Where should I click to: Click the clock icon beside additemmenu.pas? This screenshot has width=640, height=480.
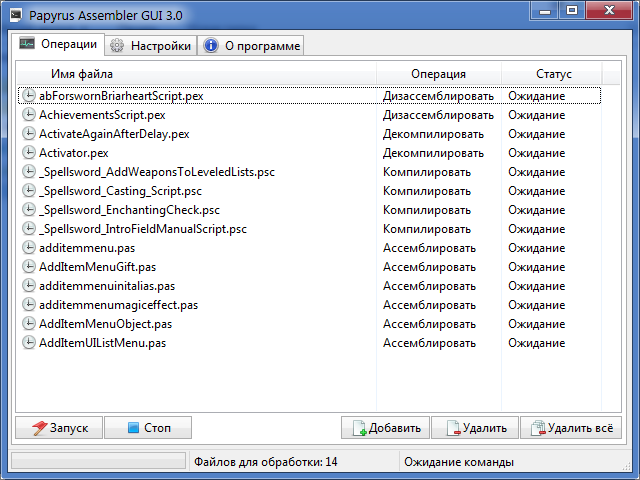29,248
